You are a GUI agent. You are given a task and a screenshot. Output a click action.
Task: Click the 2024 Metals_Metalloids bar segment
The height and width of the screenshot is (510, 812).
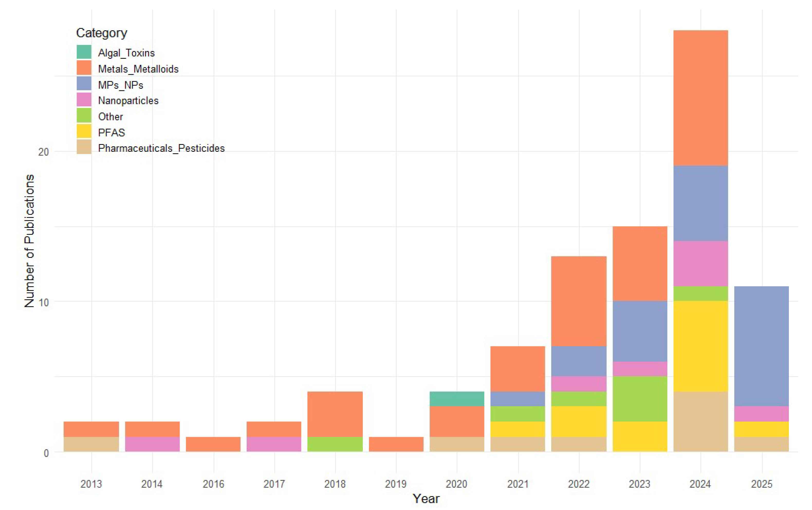pyautogui.click(x=700, y=98)
